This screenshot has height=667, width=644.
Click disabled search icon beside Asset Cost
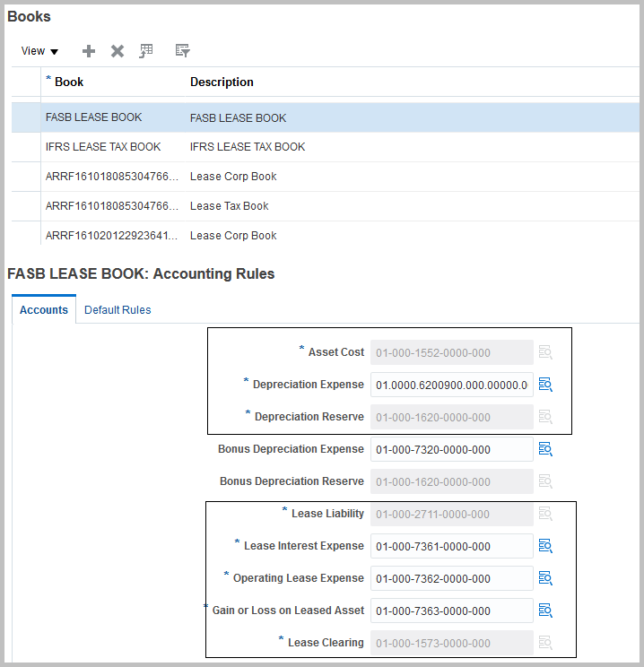545,352
